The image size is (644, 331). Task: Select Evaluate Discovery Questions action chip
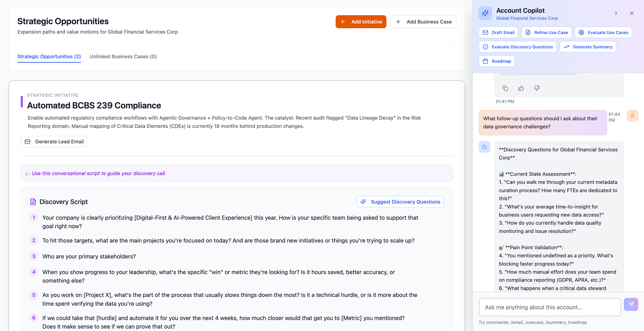(x=518, y=47)
